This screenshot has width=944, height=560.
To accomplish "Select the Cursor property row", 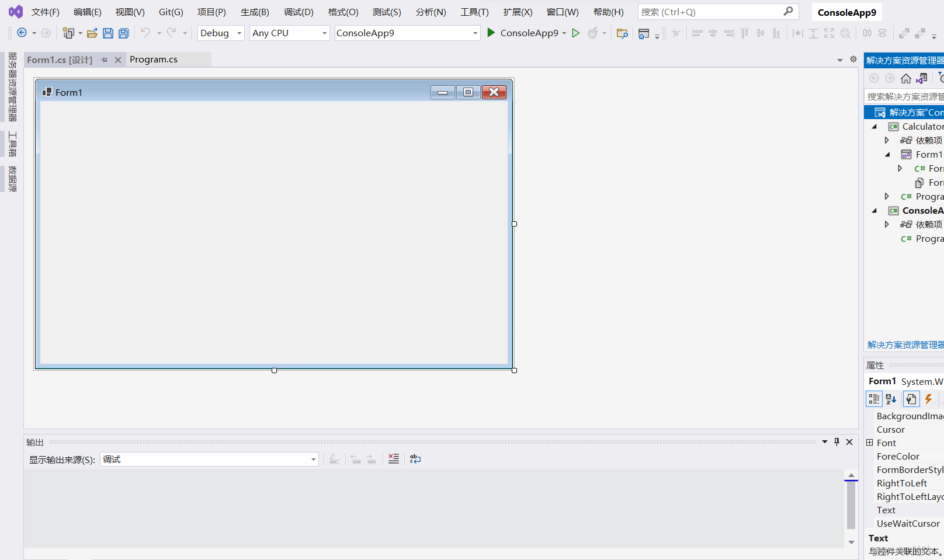I will 904,430.
